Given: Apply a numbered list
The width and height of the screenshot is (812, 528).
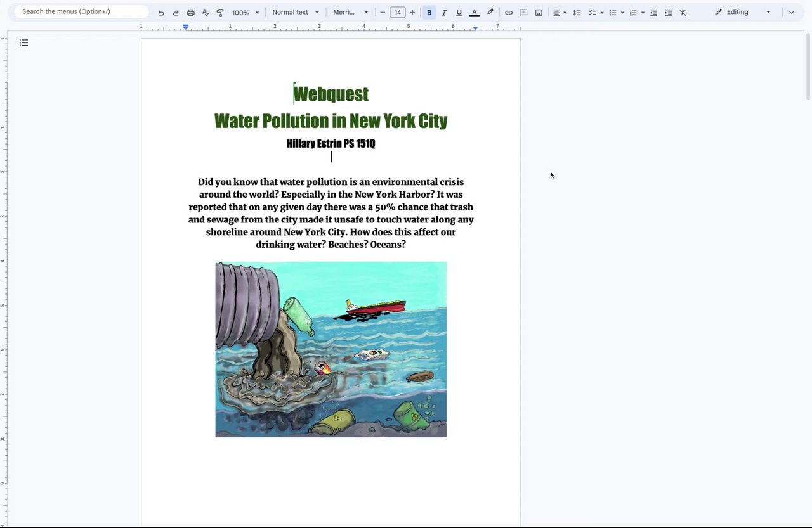Looking at the screenshot, I should 633,13.
